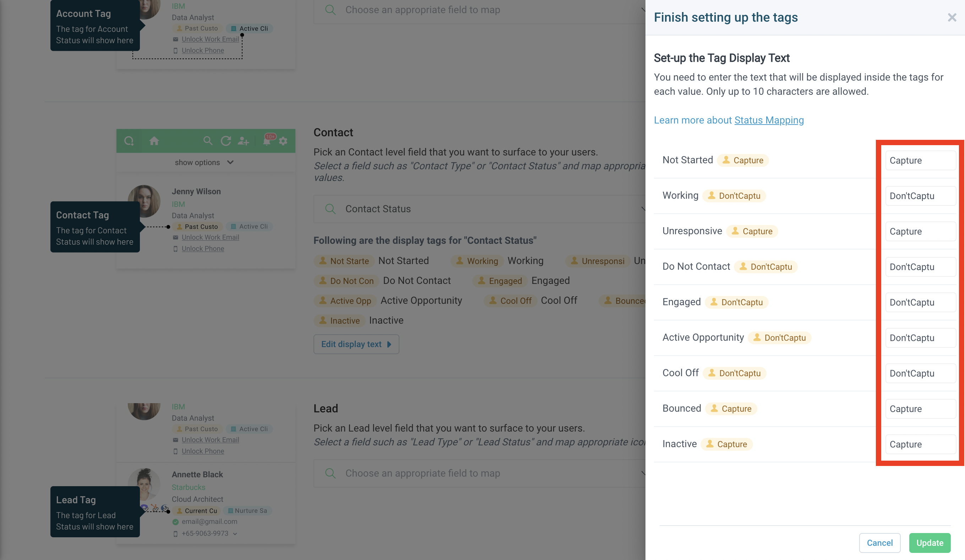
Task: Click Unlock Work Email under Jenny Wilson
Action: click(x=210, y=237)
